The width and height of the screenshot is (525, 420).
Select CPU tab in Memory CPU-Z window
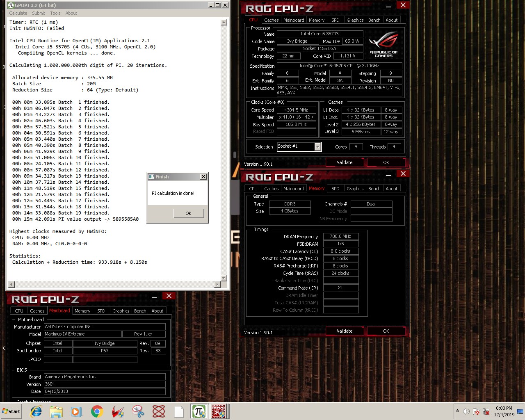pos(253,189)
